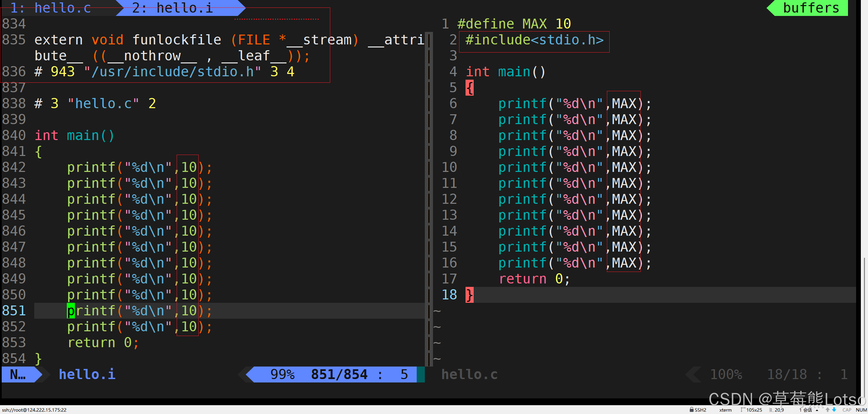Screen dimensions: 868x414
Task: Click the vertical split divider between panes
Action: pyautogui.click(x=429, y=203)
